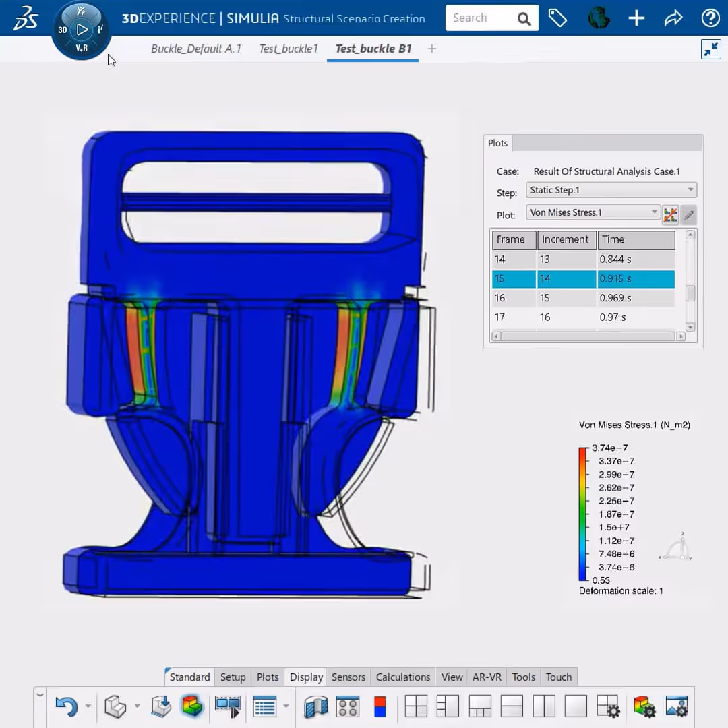Viewport: 728px width, 728px height.
Task: Open the Touch action bar tab
Action: tap(559, 677)
